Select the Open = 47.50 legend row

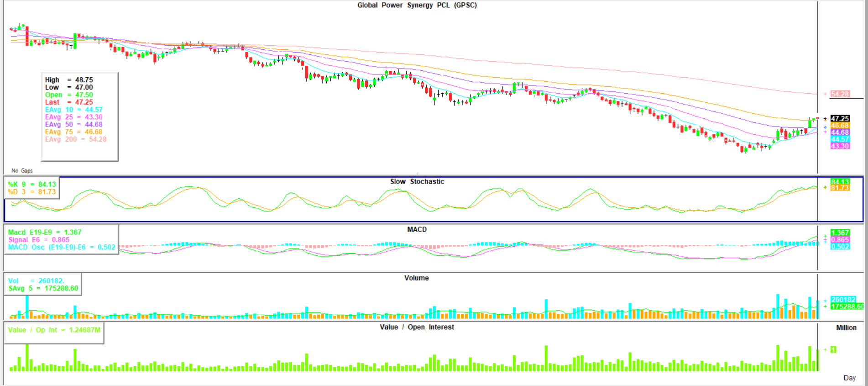(x=69, y=95)
